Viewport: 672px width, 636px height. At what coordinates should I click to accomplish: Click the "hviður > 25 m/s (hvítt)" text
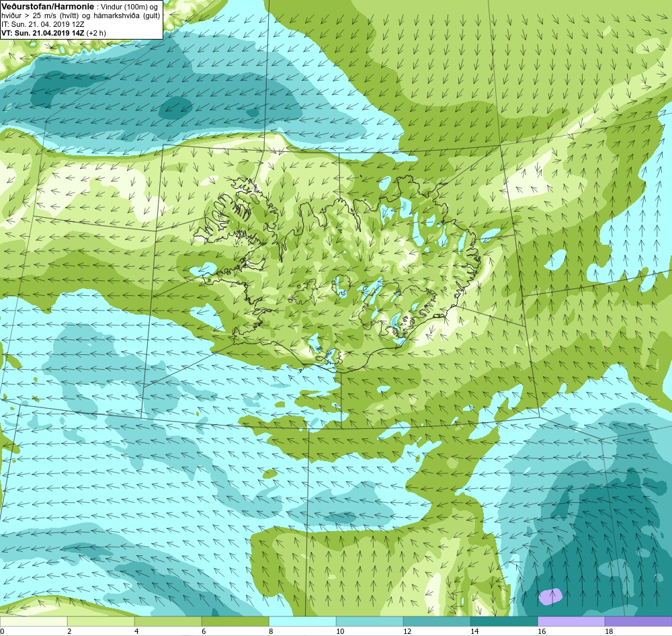(40, 16)
